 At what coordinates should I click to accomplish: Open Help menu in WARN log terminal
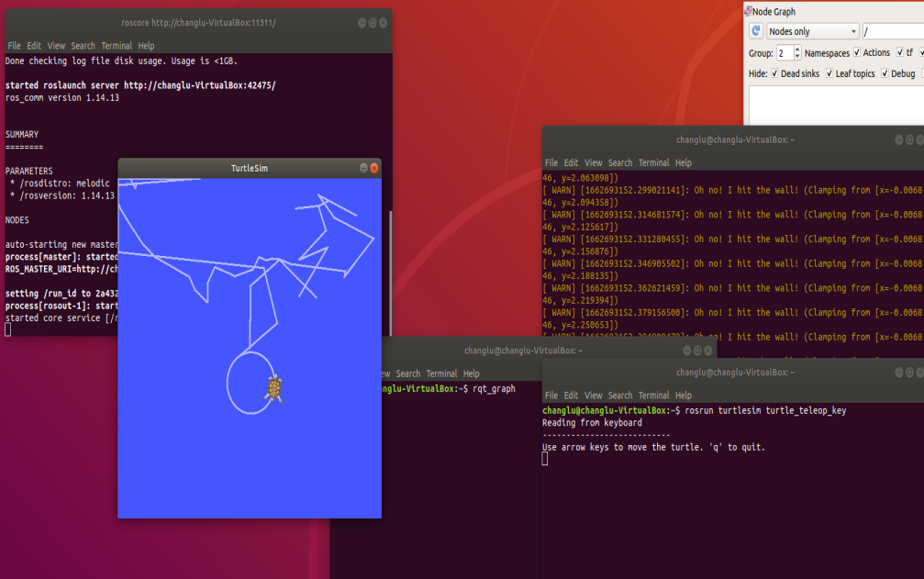click(684, 163)
